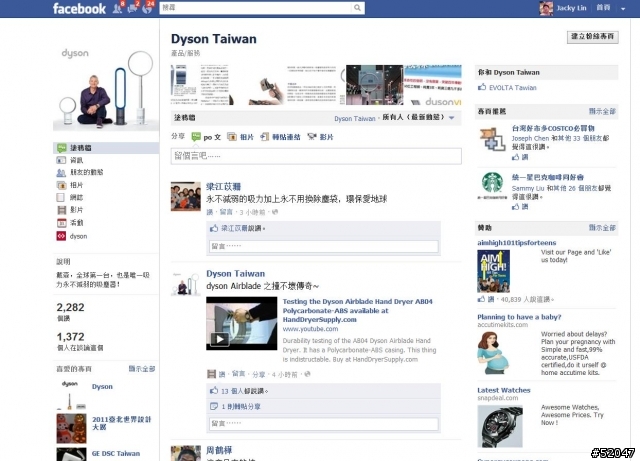640x461 pixels.
Task: Open aimhigh101tipsforteens ad link
Action: pyautogui.click(x=517, y=243)
